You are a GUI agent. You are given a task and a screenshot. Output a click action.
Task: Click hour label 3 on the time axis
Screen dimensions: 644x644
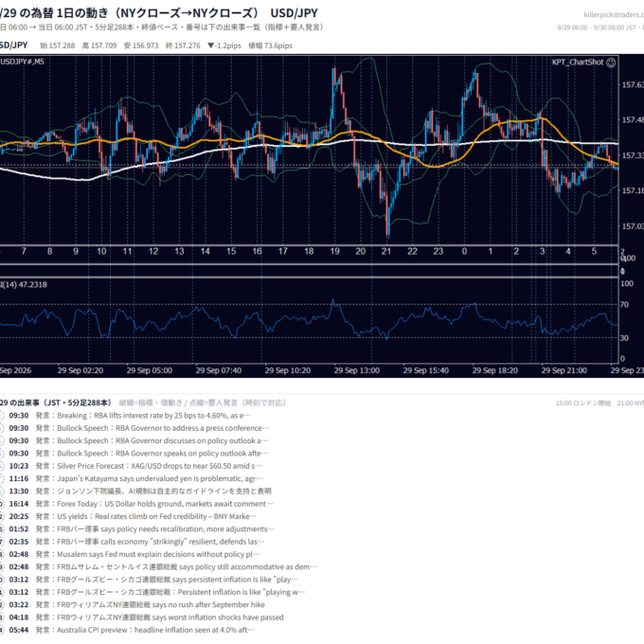pos(542,251)
